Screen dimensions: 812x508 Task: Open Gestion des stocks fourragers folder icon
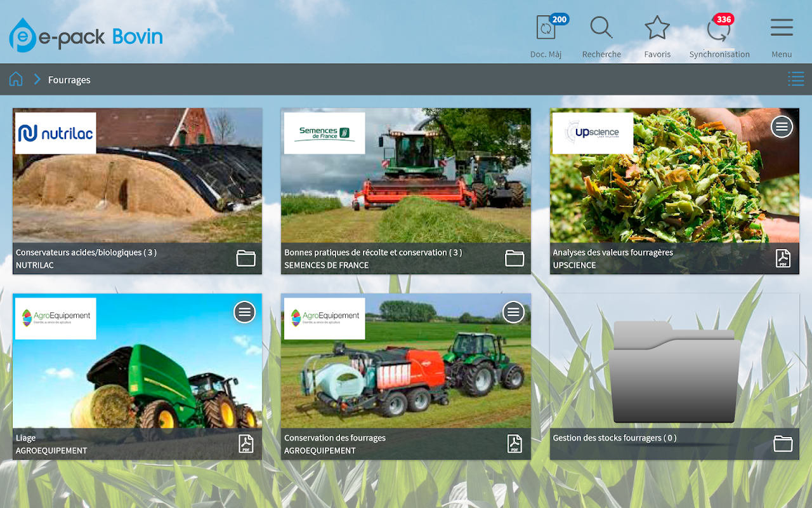(783, 444)
